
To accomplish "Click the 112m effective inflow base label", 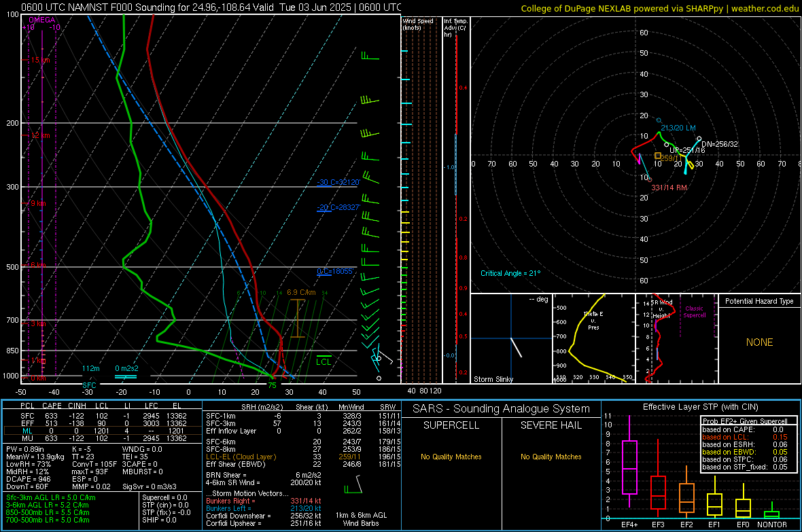I will coord(90,368).
